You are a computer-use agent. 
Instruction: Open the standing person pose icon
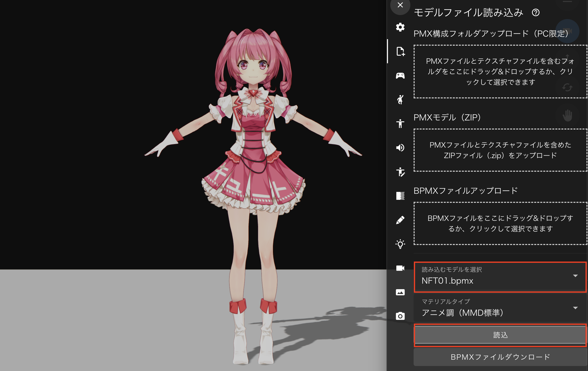point(400,123)
